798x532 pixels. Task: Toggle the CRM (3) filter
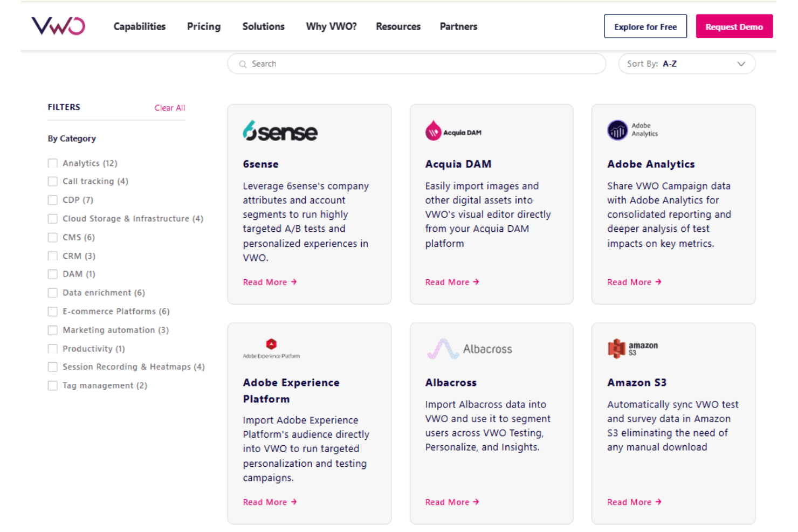click(52, 256)
